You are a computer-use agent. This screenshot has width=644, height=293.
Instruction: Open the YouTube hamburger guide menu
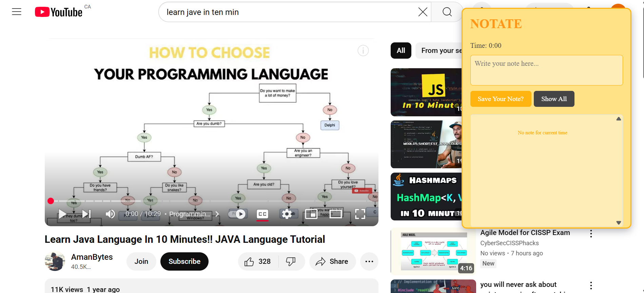pos(17,12)
